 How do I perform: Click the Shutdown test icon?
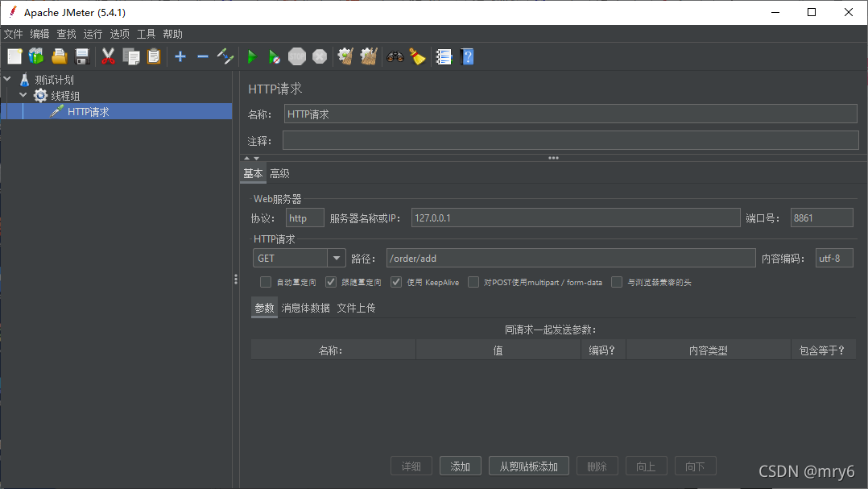(320, 56)
